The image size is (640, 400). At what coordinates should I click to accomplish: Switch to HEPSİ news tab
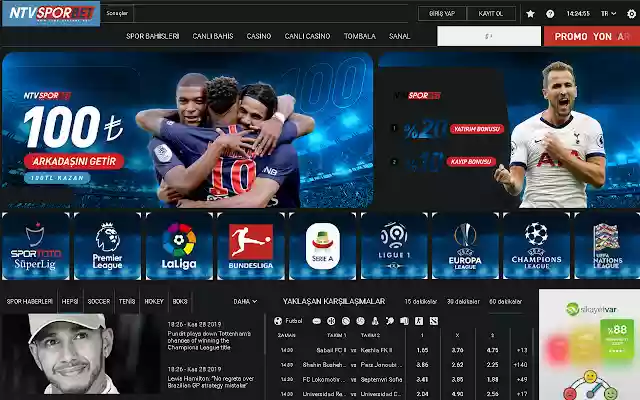pyautogui.click(x=70, y=302)
